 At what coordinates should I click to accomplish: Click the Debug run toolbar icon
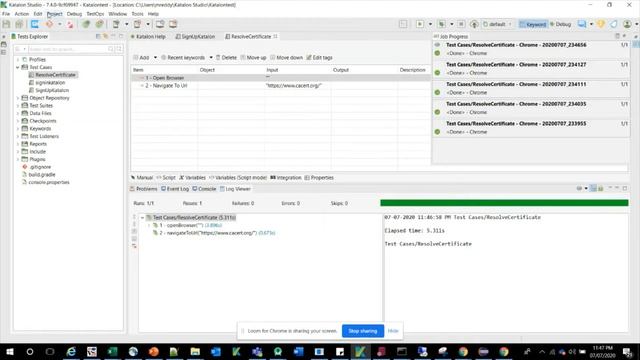pos(441,24)
